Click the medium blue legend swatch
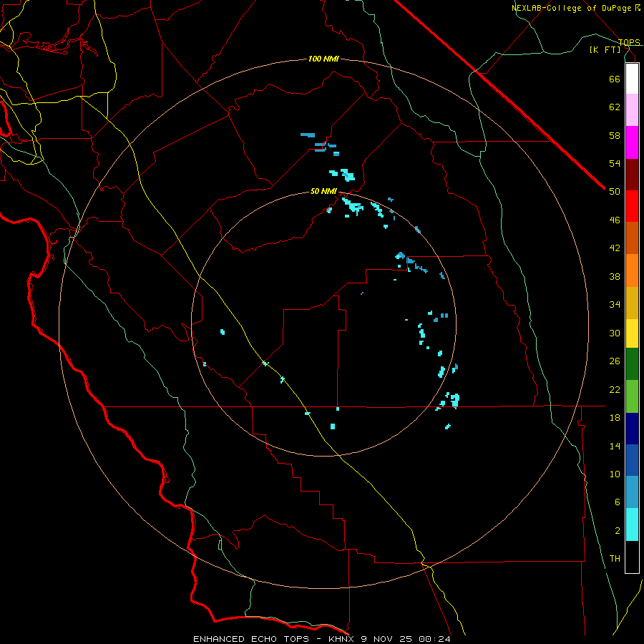 [632, 460]
